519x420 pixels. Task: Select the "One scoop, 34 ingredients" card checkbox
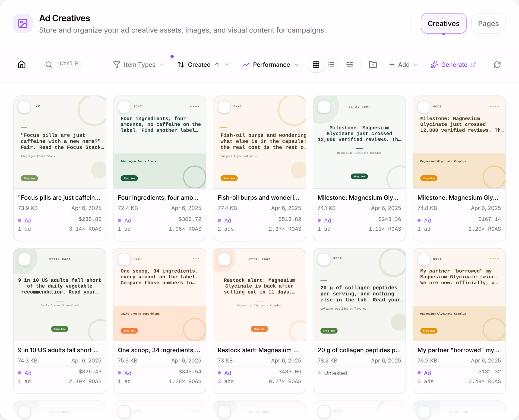click(x=124, y=259)
